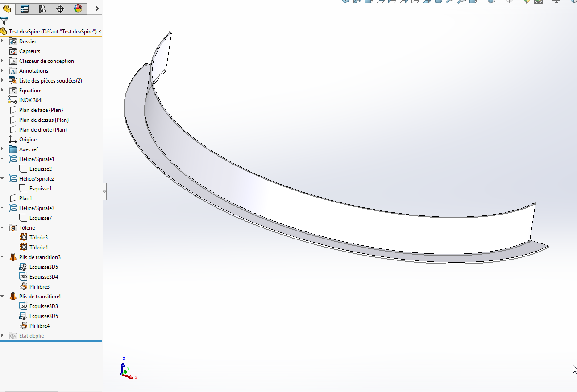Expand the Etat déplié node

3,336
